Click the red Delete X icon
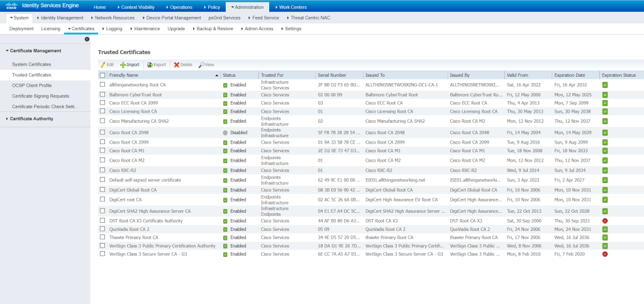Screen dimensions: 644x304 coord(177,65)
